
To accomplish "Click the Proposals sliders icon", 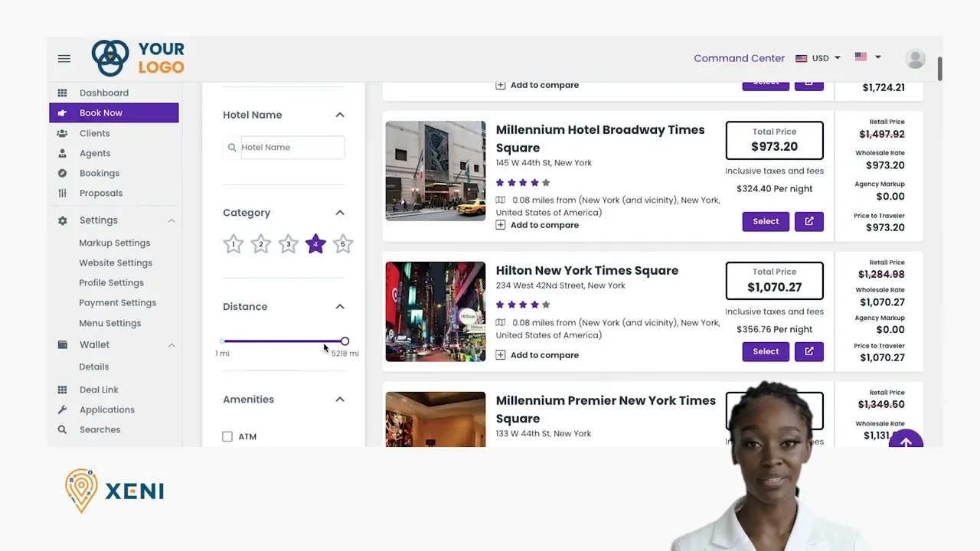I will 63,193.
